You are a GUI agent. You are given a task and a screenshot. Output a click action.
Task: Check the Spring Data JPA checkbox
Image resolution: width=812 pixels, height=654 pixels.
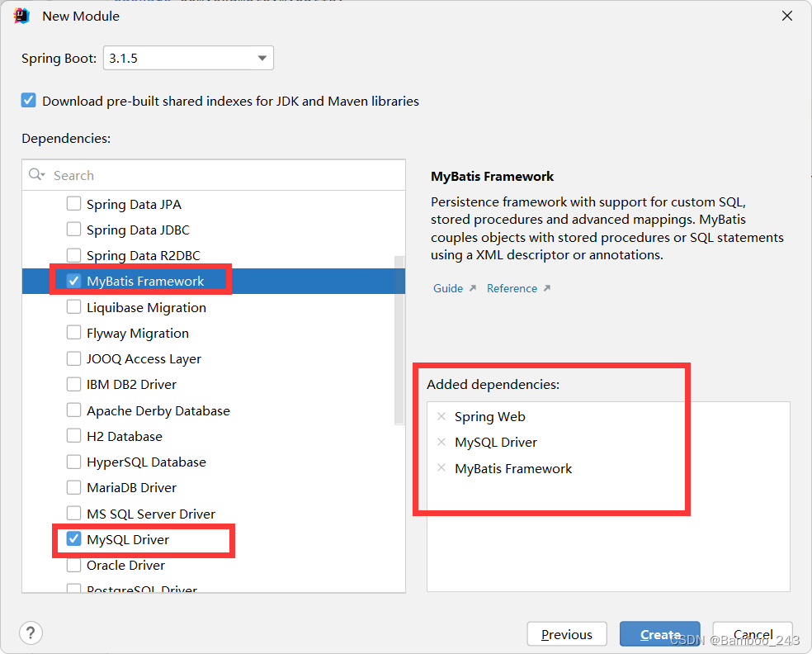click(x=73, y=204)
